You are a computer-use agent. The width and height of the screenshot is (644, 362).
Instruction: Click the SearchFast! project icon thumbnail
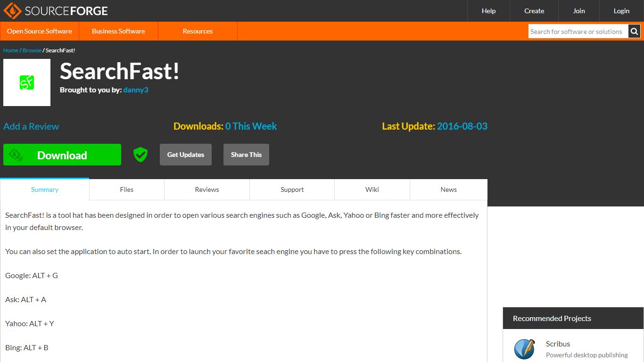click(x=27, y=82)
